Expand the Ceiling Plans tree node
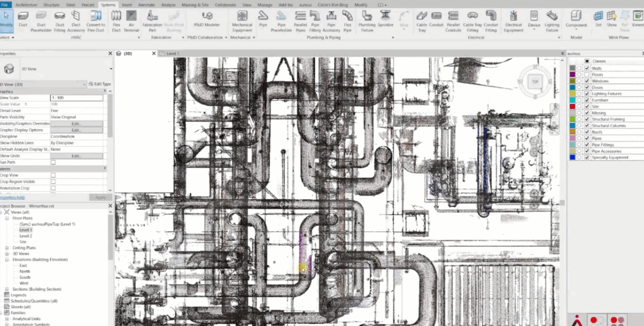The width and height of the screenshot is (644, 326). point(7,248)
